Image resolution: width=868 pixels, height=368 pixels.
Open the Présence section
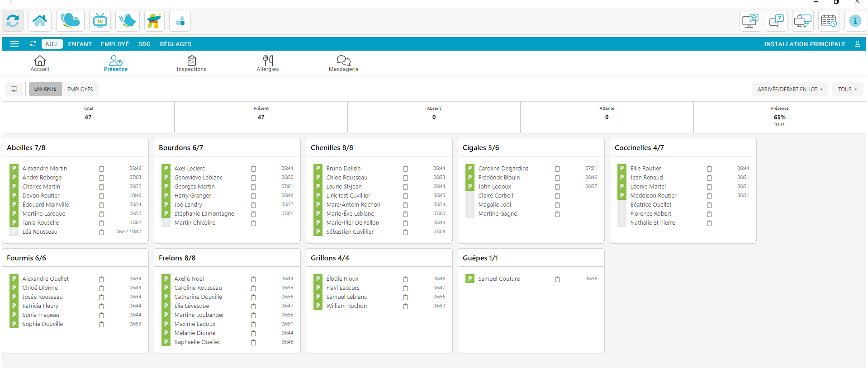(x=116, y=63)
